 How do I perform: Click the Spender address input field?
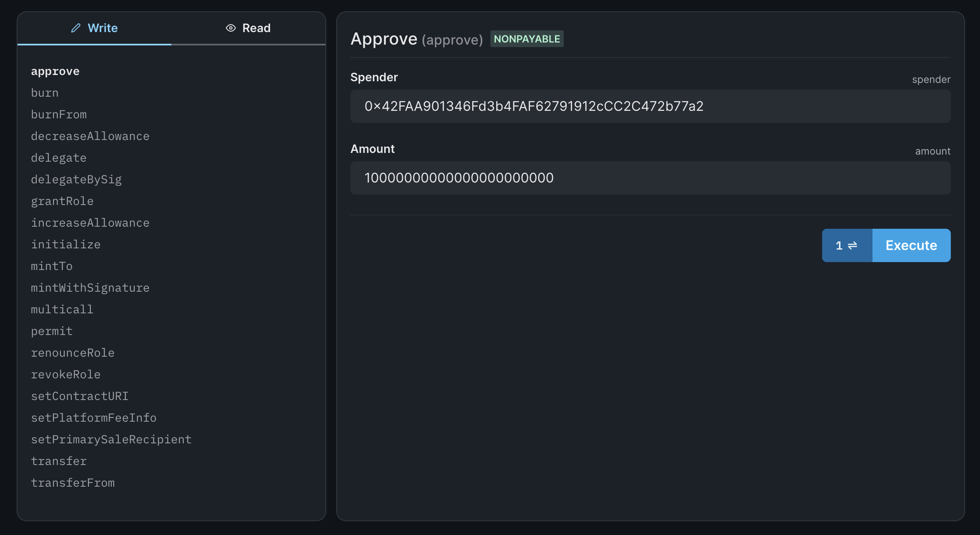tap(650, 106)
